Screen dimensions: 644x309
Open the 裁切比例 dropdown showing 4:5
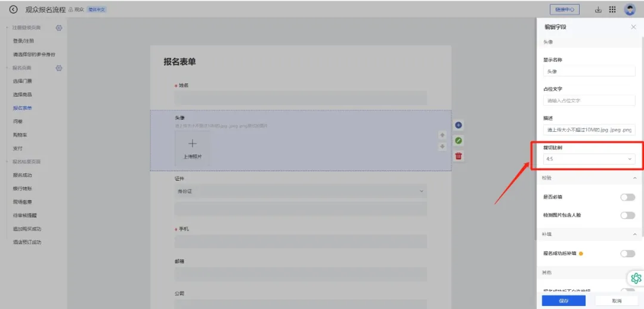pyautogui.click(x=589, y=159)
